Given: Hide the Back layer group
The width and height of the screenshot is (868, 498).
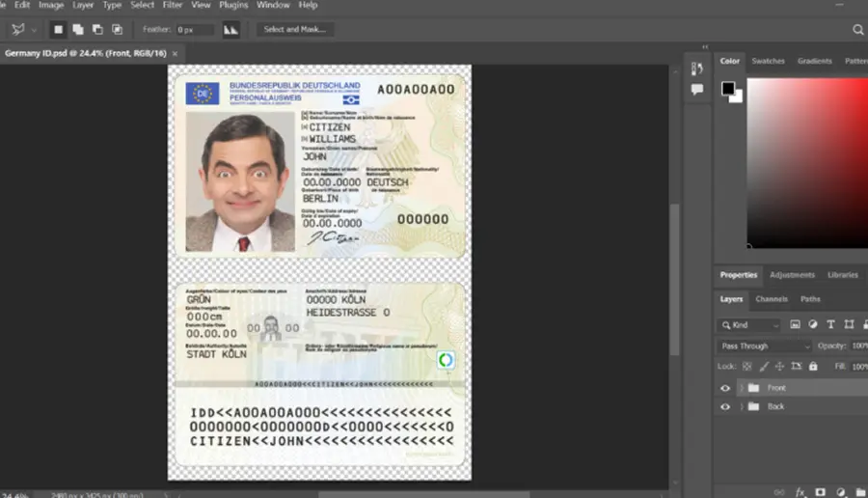Looking at the screenshot, I should (x=725, y=407).
